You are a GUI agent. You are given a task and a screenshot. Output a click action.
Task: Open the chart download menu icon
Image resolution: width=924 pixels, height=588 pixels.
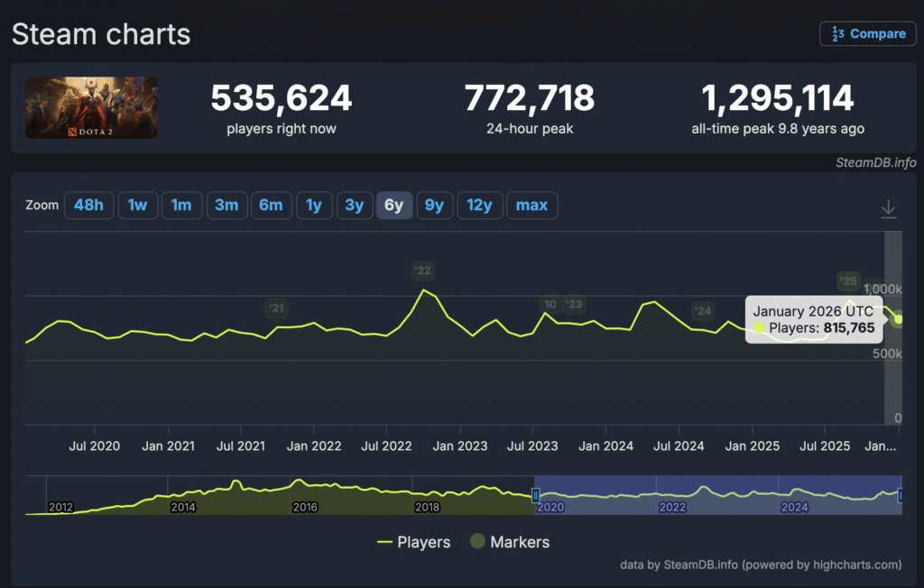[888, 208]
